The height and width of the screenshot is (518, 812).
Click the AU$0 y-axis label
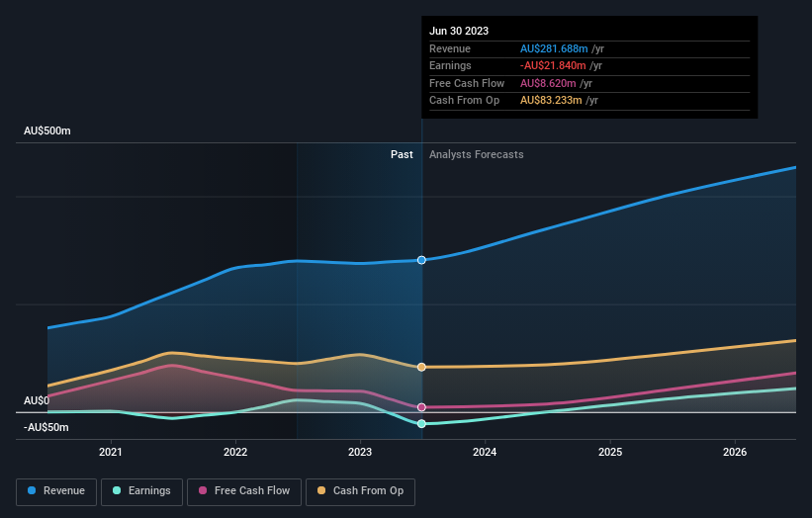(x=37, y=400)
